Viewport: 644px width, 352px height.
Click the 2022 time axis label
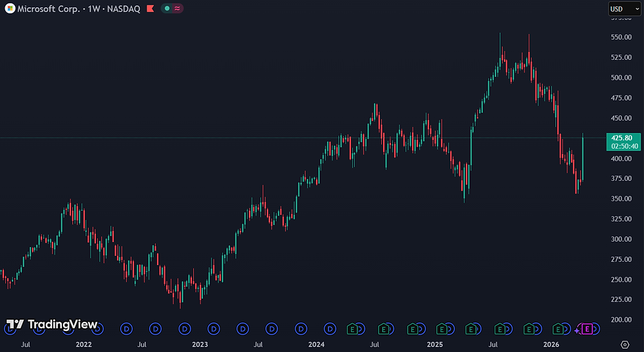click(84, 345)
